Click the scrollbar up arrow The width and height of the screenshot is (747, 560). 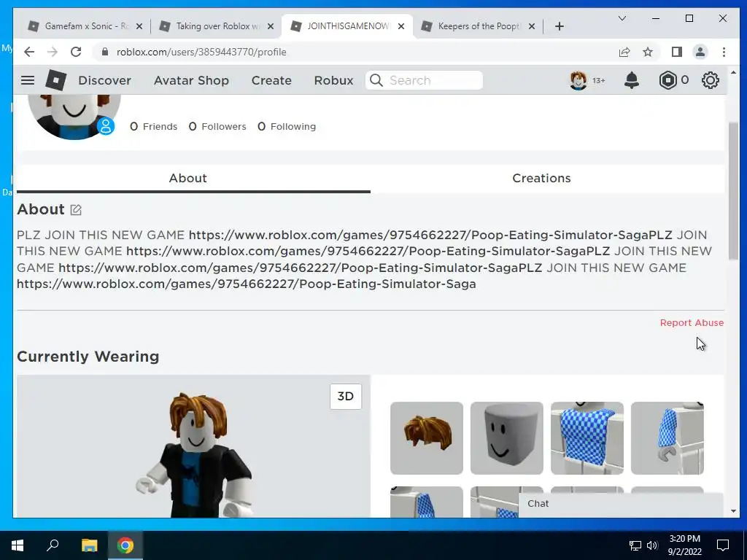(x=733, y=72)
